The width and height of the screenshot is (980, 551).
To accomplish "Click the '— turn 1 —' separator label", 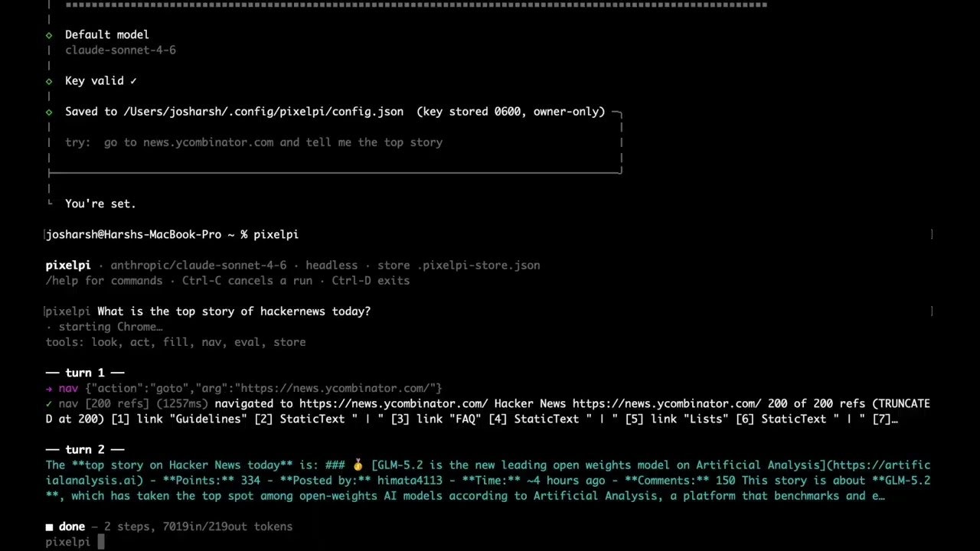I will point(84,373).
